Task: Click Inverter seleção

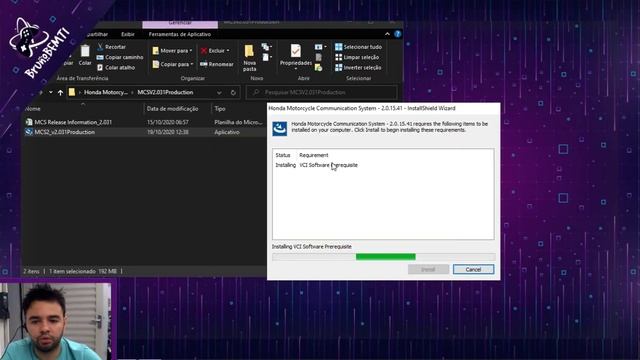Action: click(358, 67)
